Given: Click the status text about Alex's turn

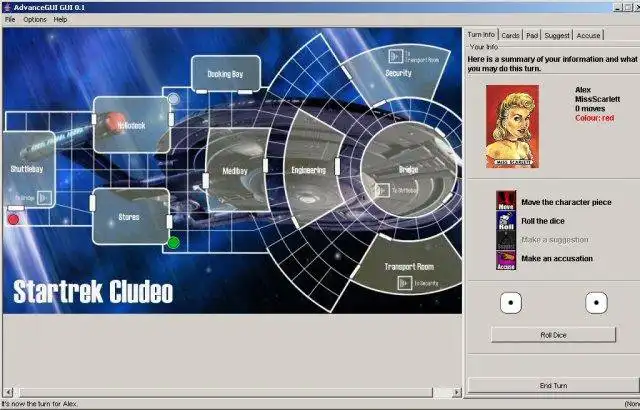Looking at the screenshot, I should click(39, 404).
